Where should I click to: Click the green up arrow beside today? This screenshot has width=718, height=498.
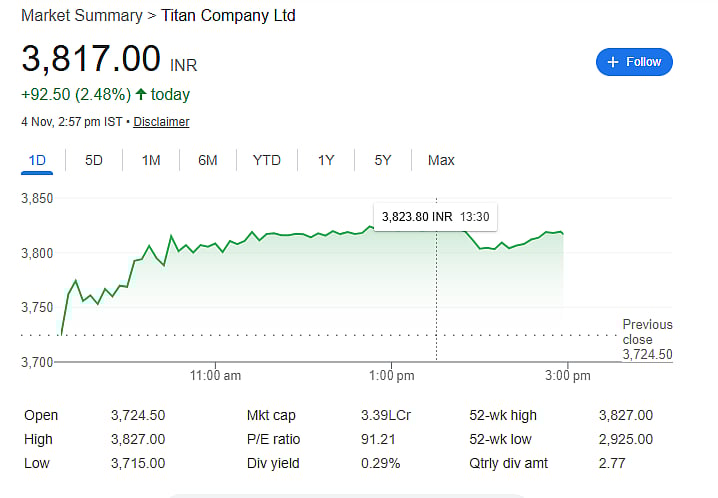(x=141, y=95)
